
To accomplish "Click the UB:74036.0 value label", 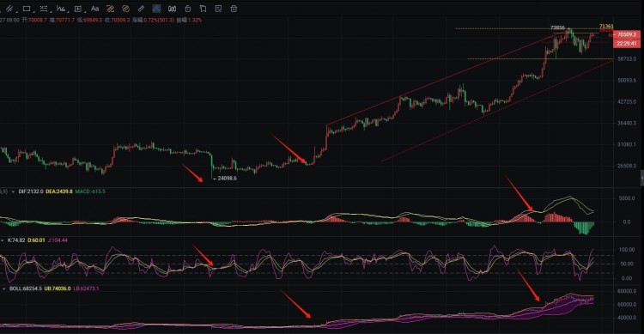I will 58,288.
